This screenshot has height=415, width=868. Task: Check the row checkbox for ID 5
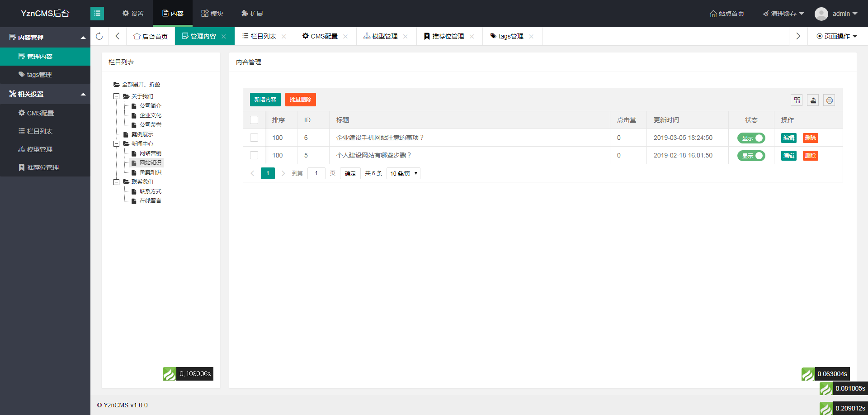click(254, 155)
